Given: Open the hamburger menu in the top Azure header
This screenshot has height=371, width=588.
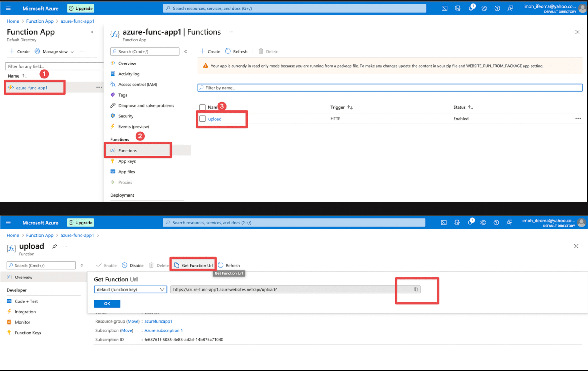Looking at the screenshot, I should [x=8, y=8].
